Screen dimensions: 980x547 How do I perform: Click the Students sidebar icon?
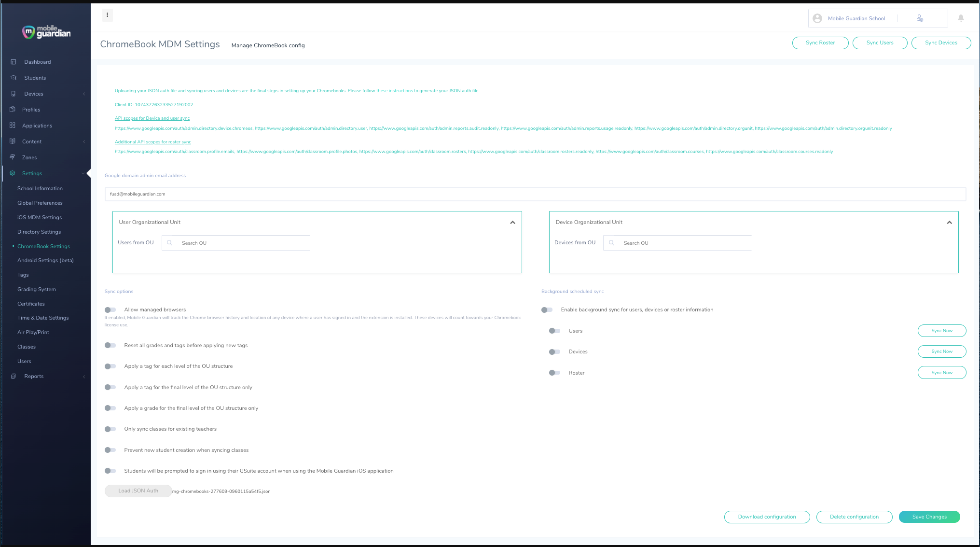pyautogui.click(x=14, y=78)
